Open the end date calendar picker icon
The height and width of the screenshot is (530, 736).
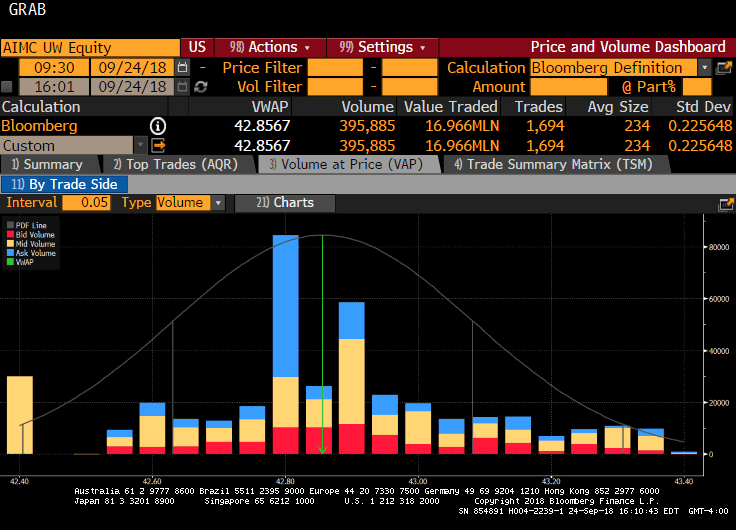pyautogui.click(x=182, y=87)
